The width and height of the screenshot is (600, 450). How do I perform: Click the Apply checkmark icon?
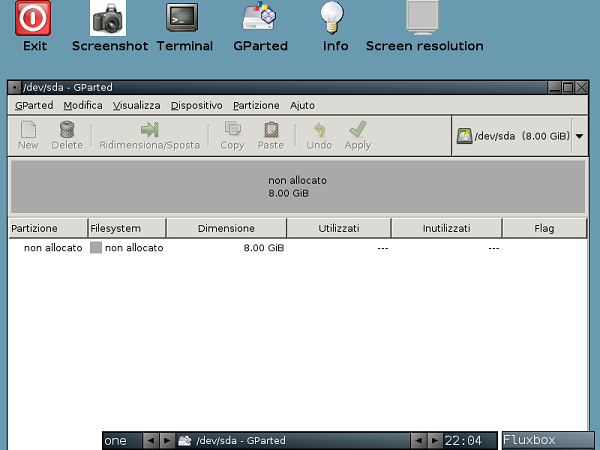pyautogui.click(x=357, y=129)
